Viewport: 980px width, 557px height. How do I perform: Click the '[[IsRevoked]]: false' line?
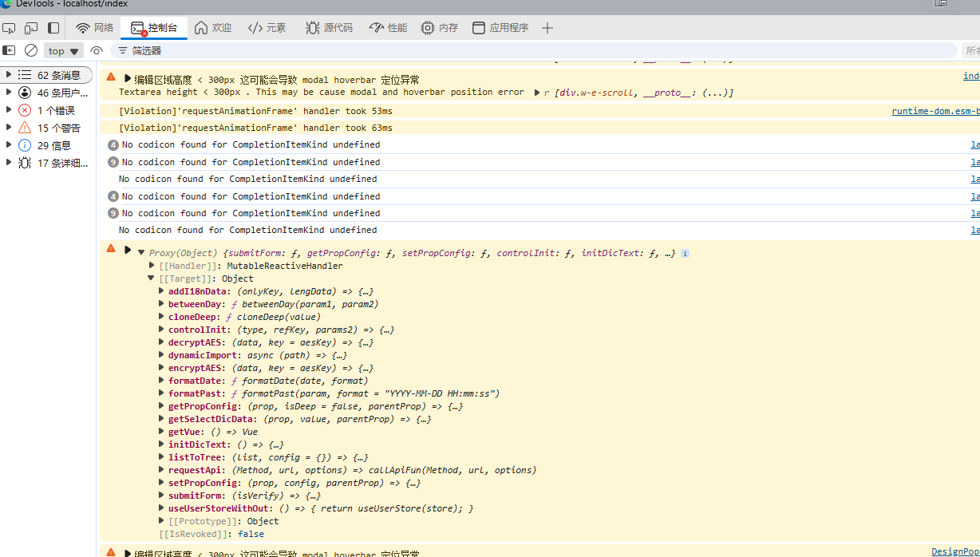click(x=211, y=534)
